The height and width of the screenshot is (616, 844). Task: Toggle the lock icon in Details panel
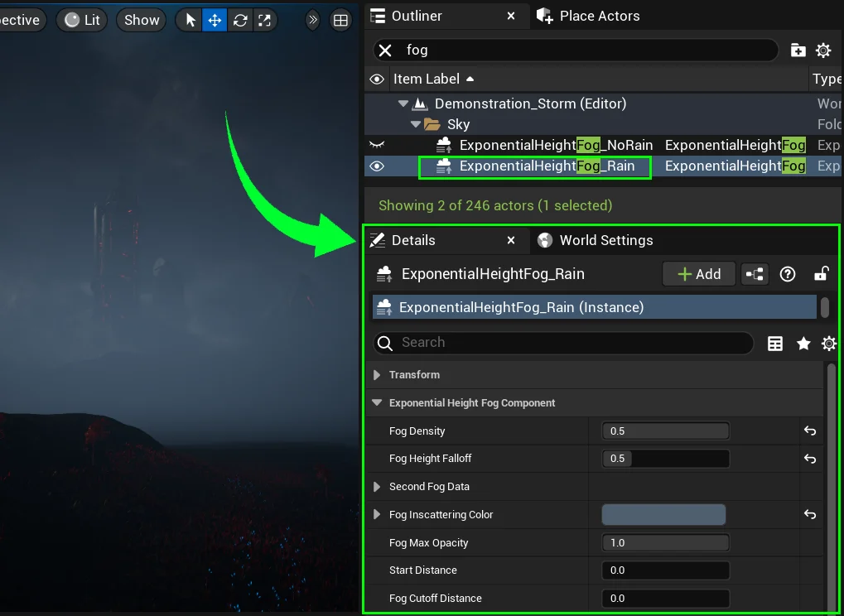[x=821, y=274]
